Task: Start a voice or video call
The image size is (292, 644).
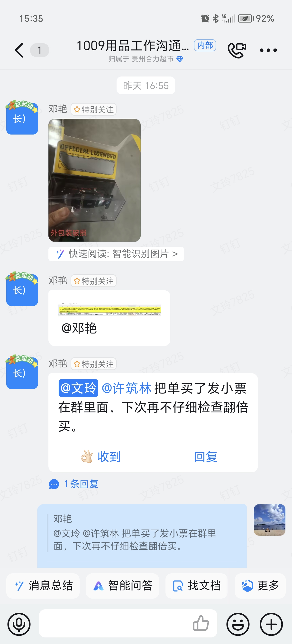Action: pyautogui.click(x=237, y=50)
